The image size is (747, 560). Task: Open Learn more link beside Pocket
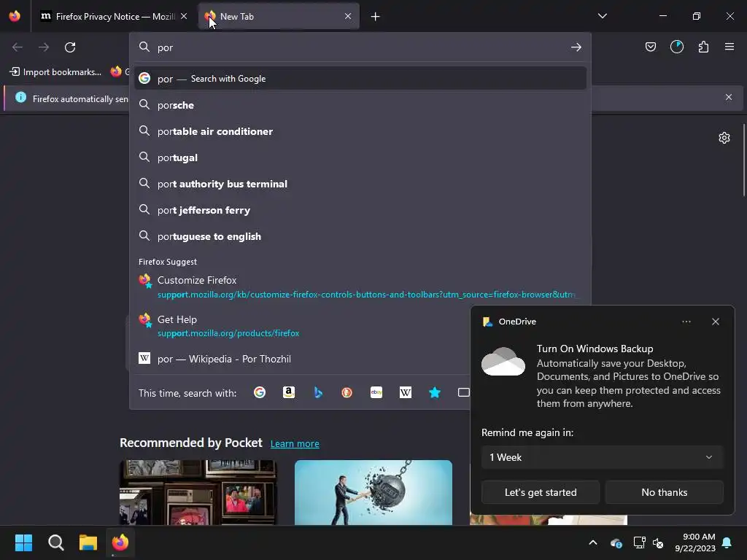coord(295,444)
